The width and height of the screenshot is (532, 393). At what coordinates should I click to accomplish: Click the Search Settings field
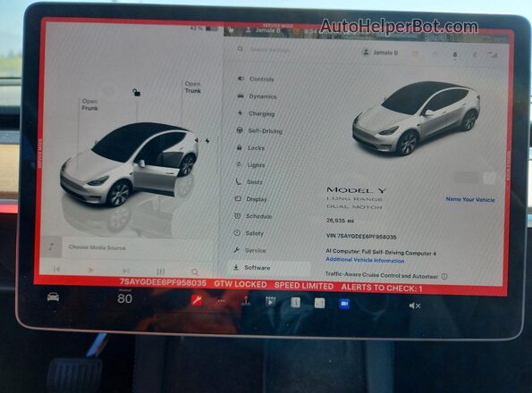point(270,50)
